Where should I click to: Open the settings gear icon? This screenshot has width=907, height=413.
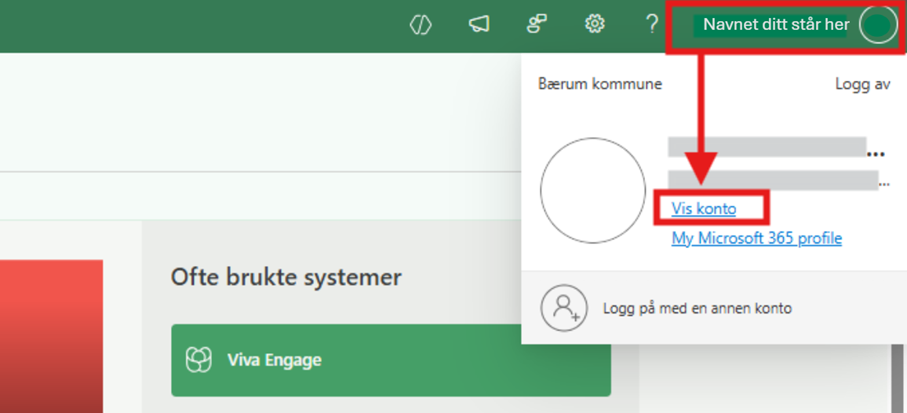(594, 24)
